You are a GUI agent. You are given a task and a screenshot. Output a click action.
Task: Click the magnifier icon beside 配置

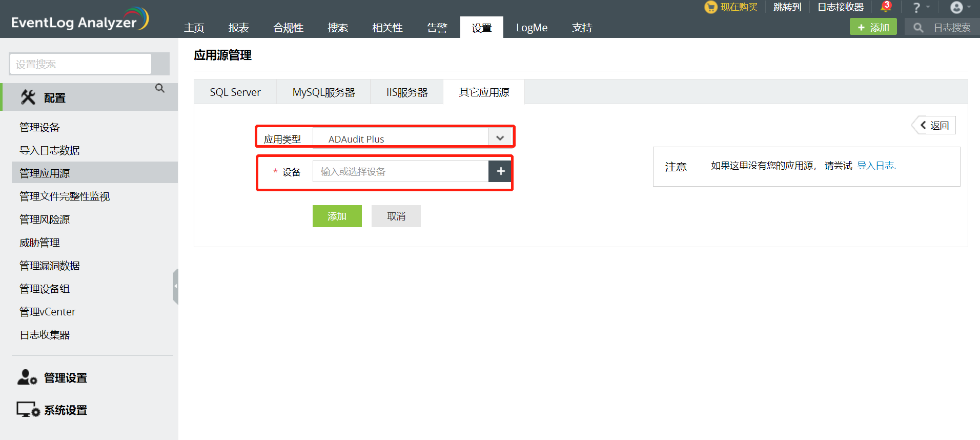coord(160,88)
